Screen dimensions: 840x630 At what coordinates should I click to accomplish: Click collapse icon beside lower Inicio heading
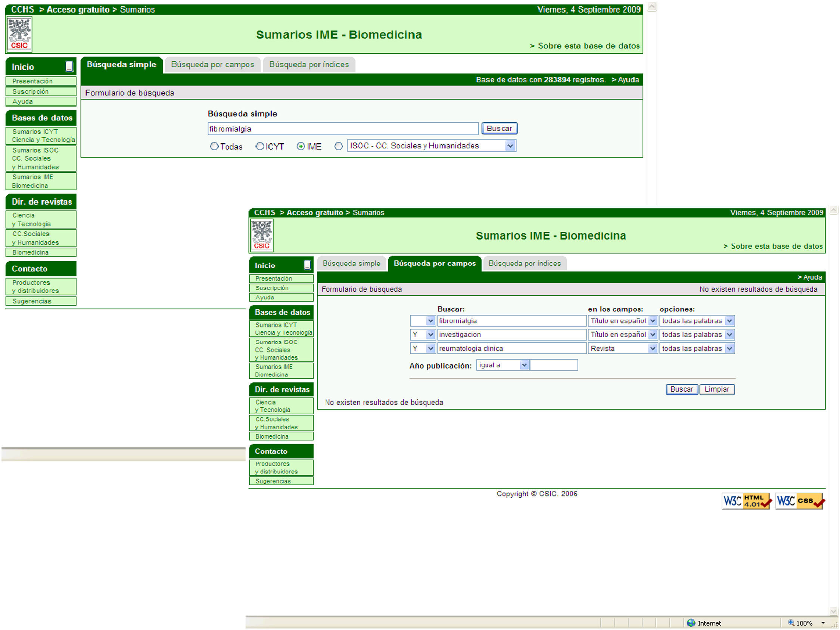(x=307, y=265)
